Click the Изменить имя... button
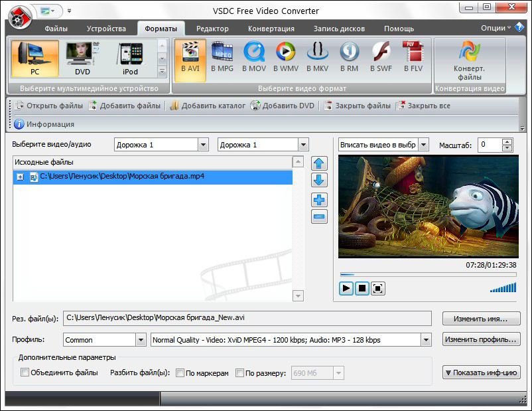The width and height of the screenshot is (532, 411). coord(481,319)
